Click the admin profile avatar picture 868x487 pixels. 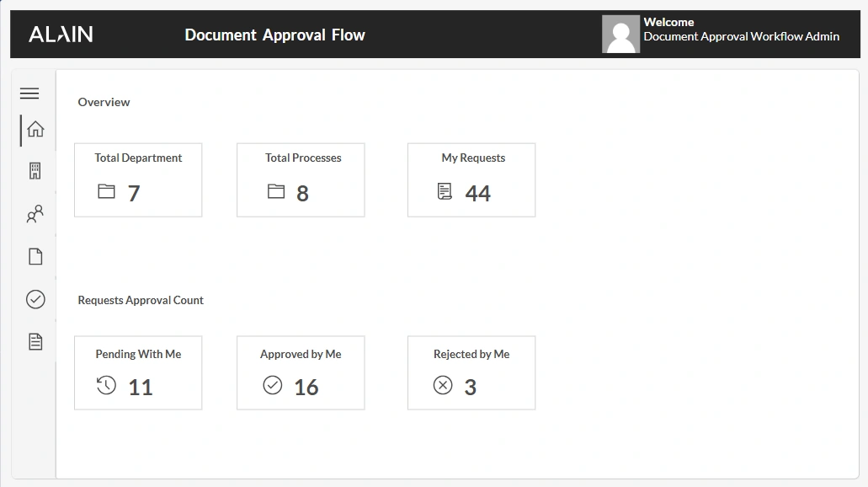[x=620, y=34]
